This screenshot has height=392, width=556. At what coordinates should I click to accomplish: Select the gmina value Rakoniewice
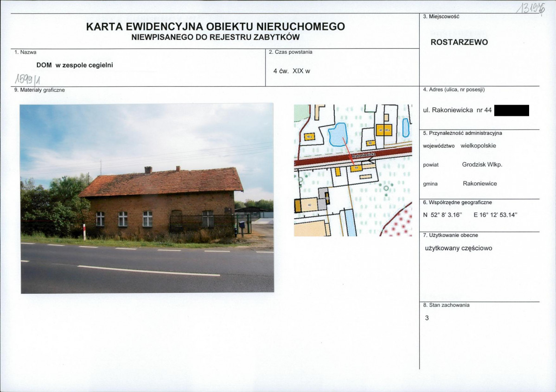point(480,183)
